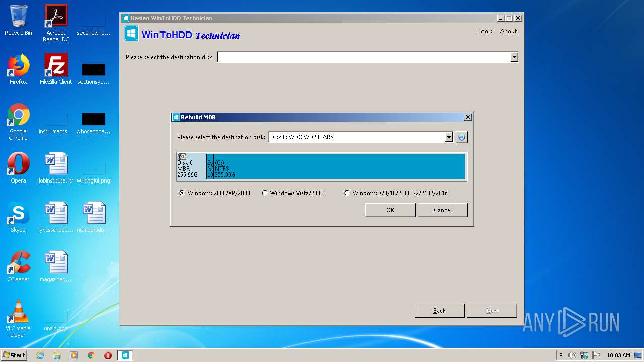Open network status tray icon
Viewport: 644px width, 362px height.
click(x=584, y=355)
